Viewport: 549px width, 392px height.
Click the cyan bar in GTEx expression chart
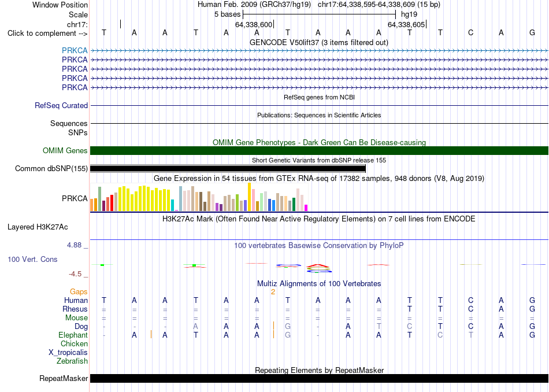pos(173,205)
